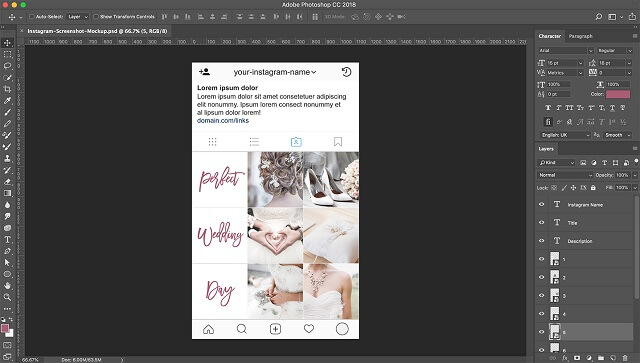Viewport: 640px width, 363px height.
Task: Select the Lasso tool
Action: [7, 66]
